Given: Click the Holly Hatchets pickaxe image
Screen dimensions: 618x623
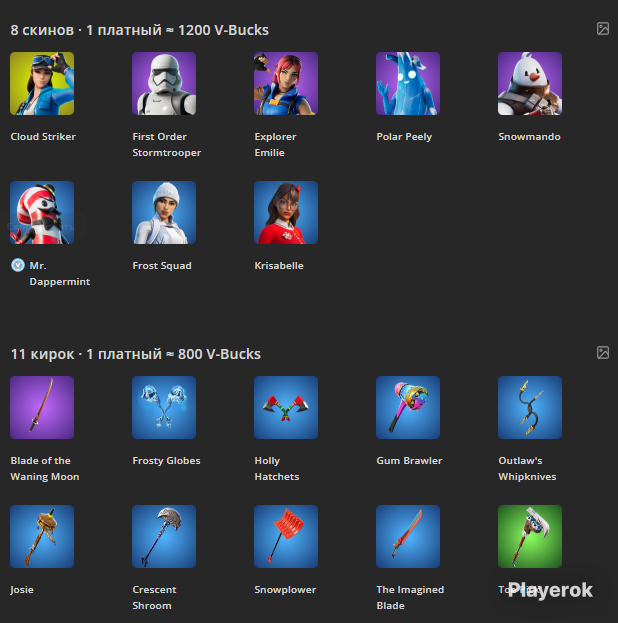Looking at the screenshot, I should tap(286, 408).
